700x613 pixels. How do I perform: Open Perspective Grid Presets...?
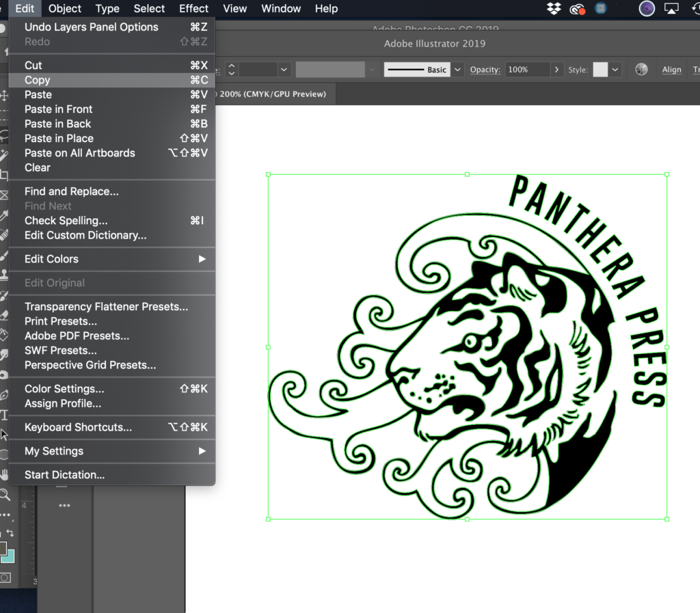pos(111,365)
